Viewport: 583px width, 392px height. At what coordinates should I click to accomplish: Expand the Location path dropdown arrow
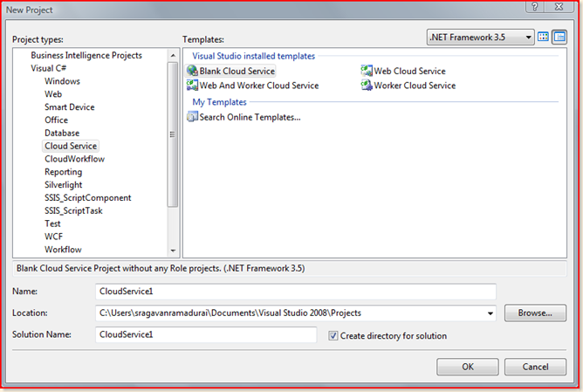point(489,313)
